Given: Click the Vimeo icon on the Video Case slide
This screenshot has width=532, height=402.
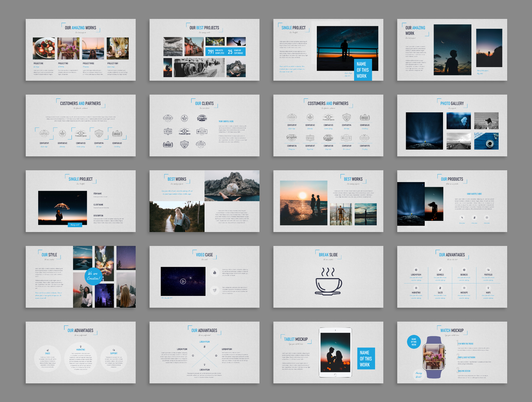Looking at the screenshot, I should [215, 290].
